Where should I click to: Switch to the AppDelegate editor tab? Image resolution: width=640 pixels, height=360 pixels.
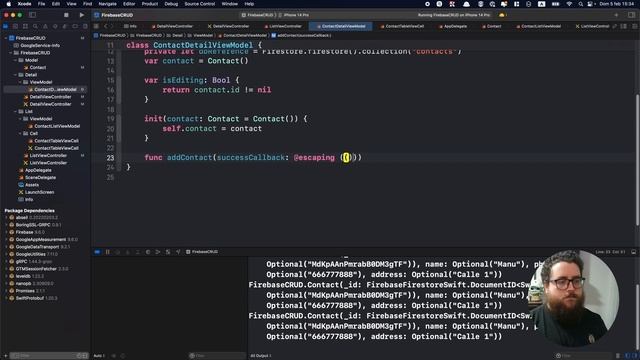[x=453, y=26]
